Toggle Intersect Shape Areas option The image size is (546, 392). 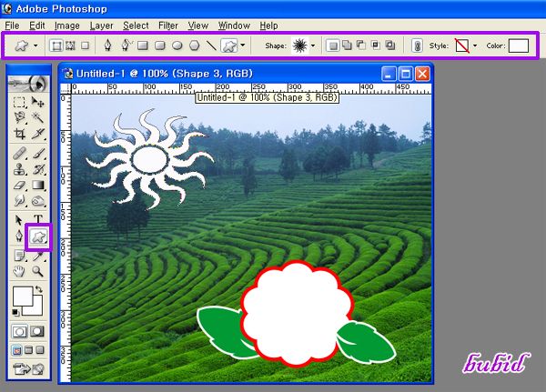pyautogui.click(x=376, y=45)
